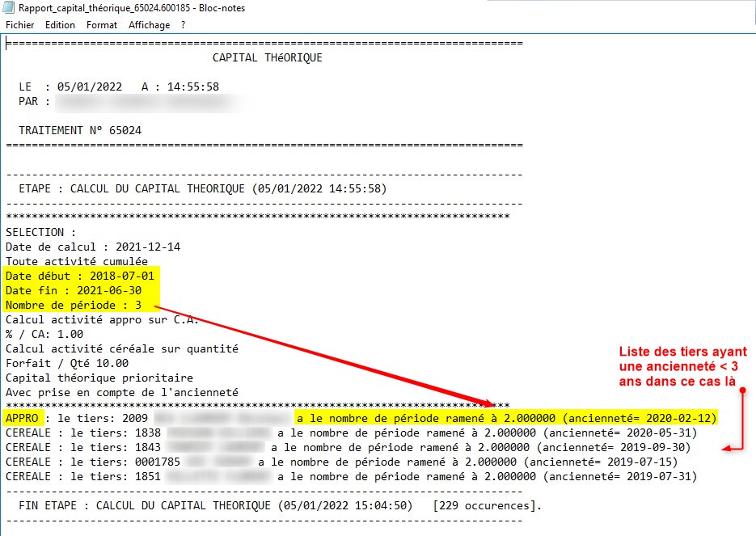Open the Edition menu

coord(60,25)
